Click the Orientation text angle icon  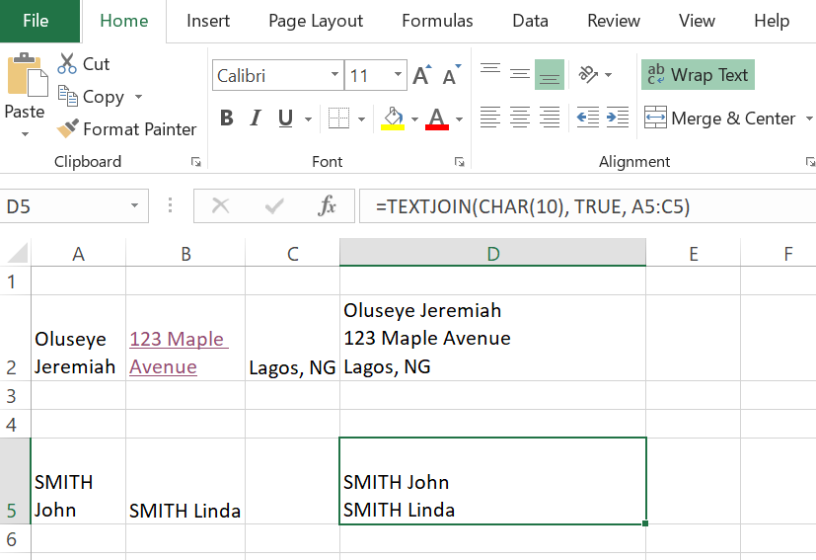(x=589, y=75)
